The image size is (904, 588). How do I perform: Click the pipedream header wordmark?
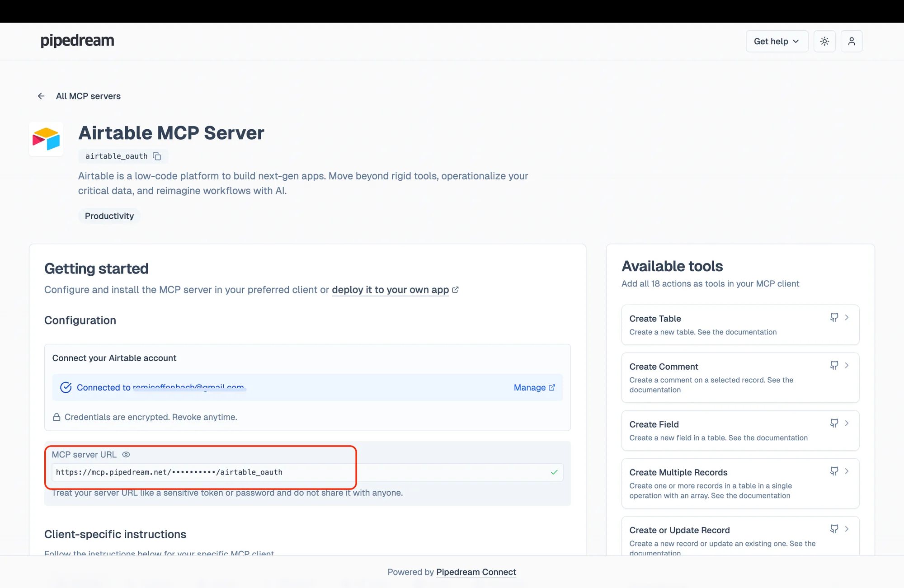(77, 41)
